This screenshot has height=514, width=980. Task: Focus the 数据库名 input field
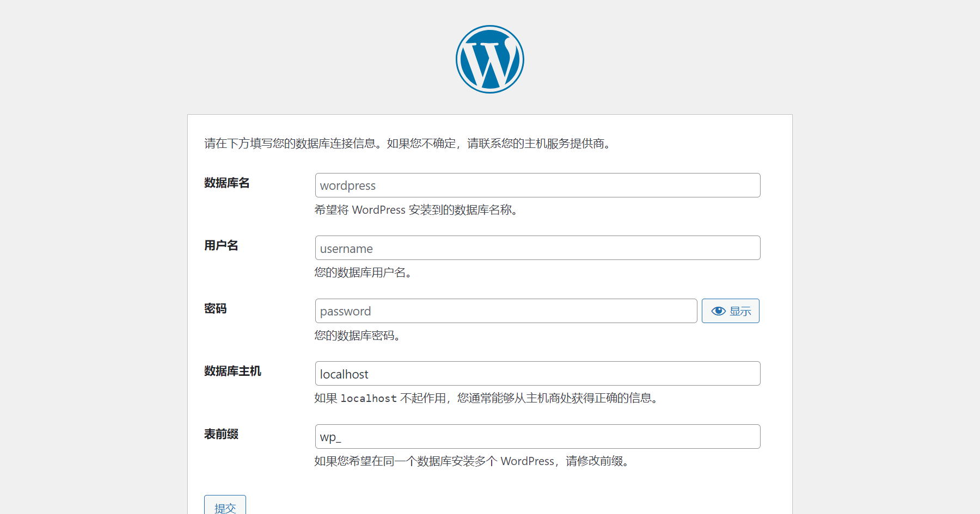coord(538,185)
